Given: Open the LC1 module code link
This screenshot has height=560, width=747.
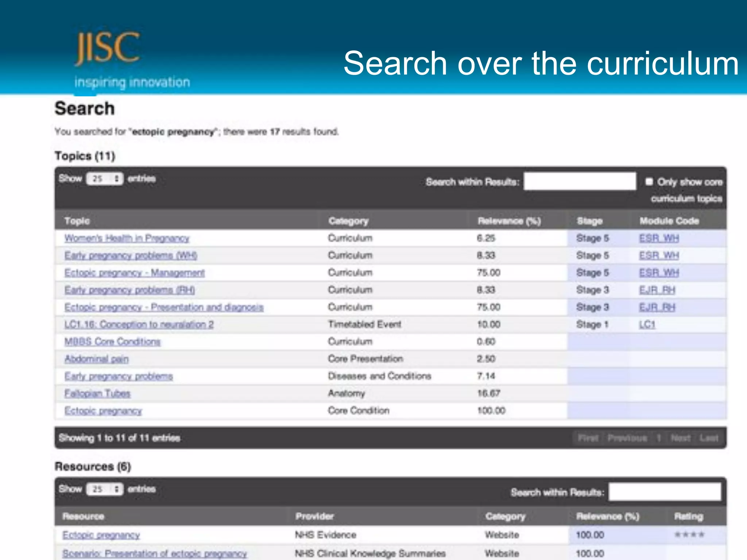Looking at the screenshot, I should point(647,324).
